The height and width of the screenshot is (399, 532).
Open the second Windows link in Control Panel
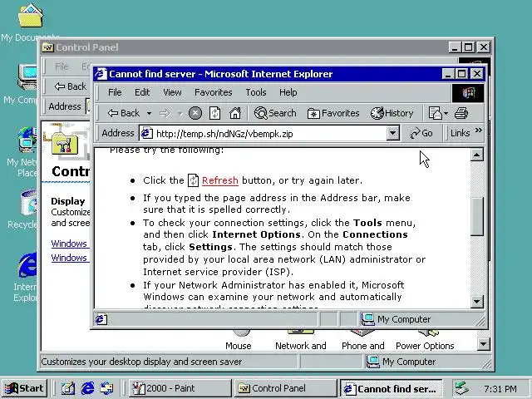69,258
